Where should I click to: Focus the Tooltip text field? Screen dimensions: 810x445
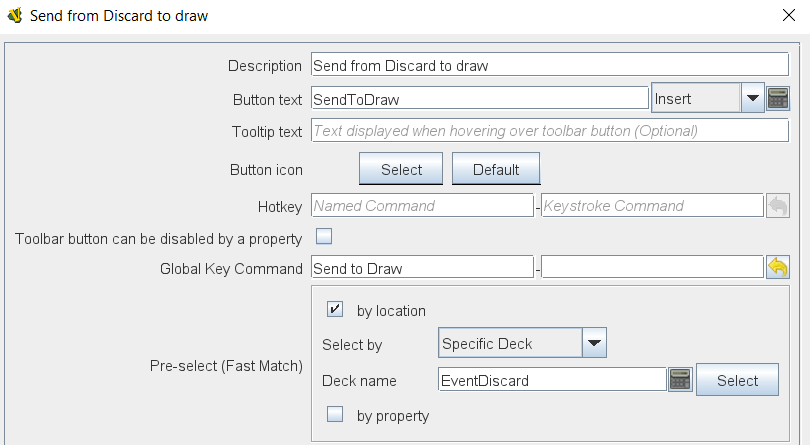coord(550,131)
